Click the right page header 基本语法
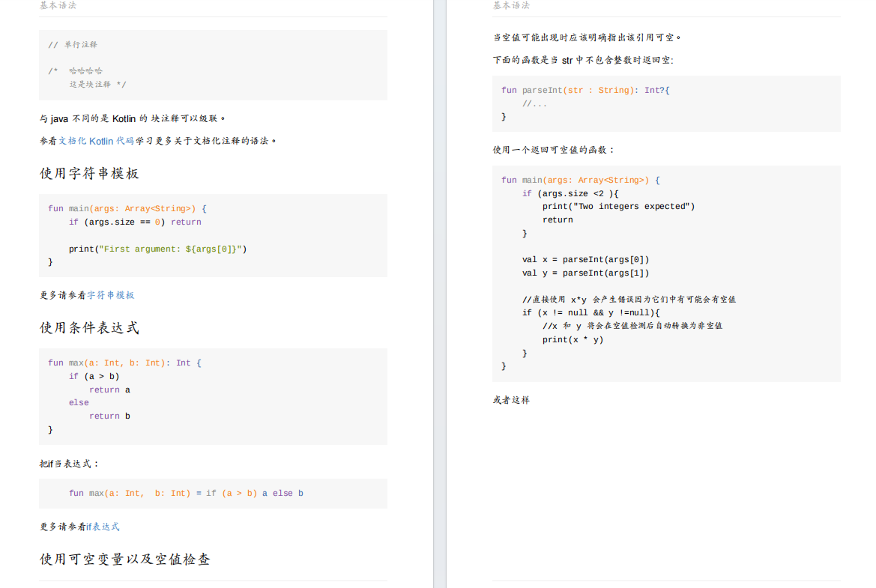Screen dimensions: 876x588 click(511, 5)
